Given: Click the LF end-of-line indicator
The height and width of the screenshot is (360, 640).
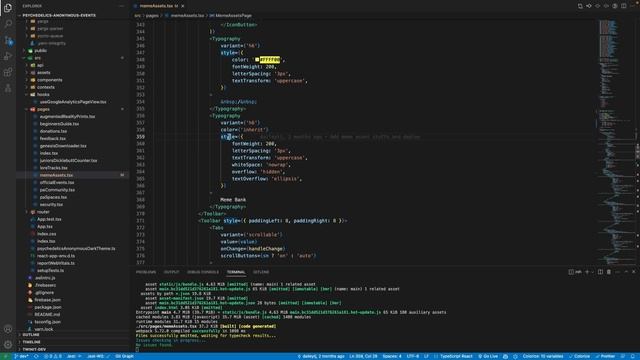Looking at the screenshot, I should pos(426,356).
